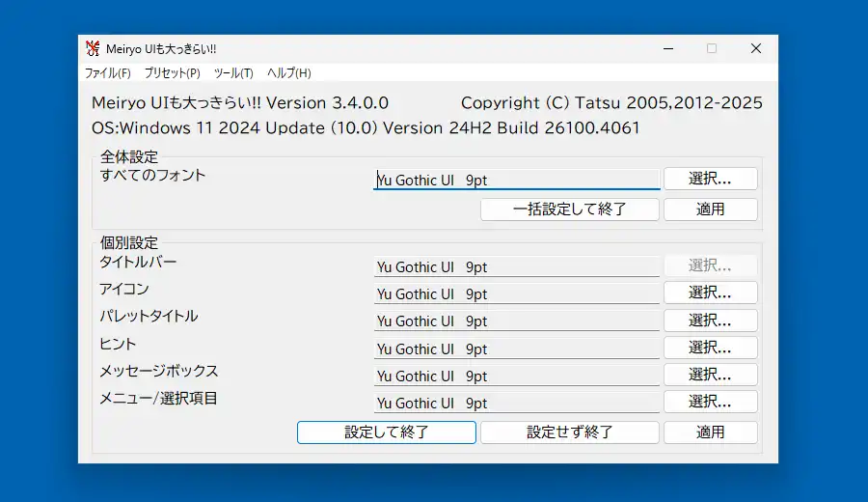Viewport: 868px width, 502px height.
Task: Click the アイコン font field
Action: [x=517, y=293]
